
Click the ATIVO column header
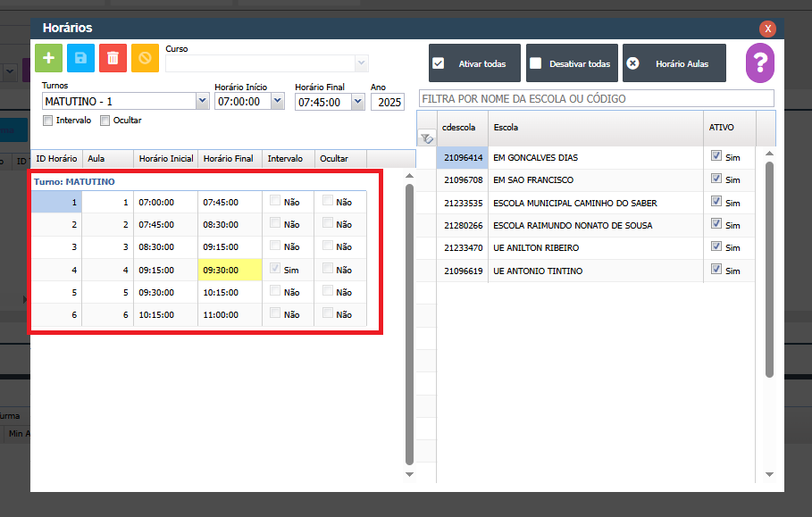pyautogui.click(x=730, y=128)
